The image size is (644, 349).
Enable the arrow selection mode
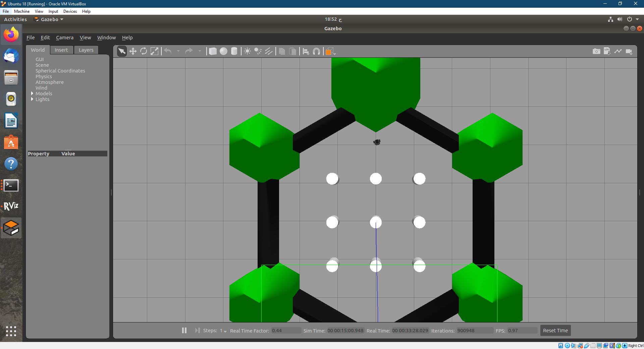121,51
